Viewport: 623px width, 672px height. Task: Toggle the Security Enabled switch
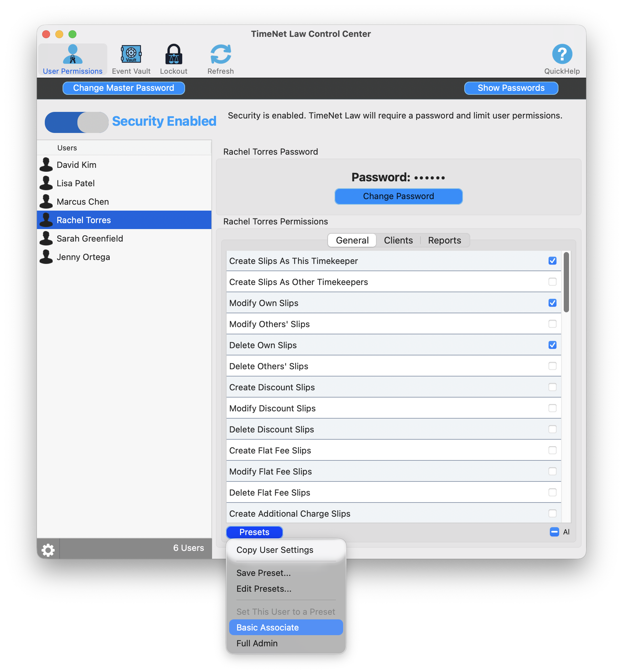point(76,122)
